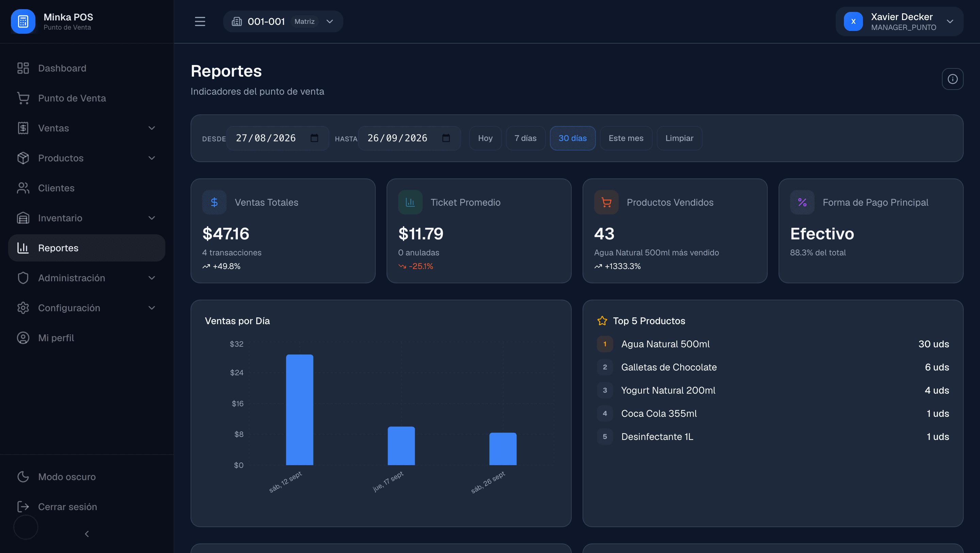The height and width of the screenshot is (553, 980).
Task: Select the 7 días date filter
Action: point(525,138)
